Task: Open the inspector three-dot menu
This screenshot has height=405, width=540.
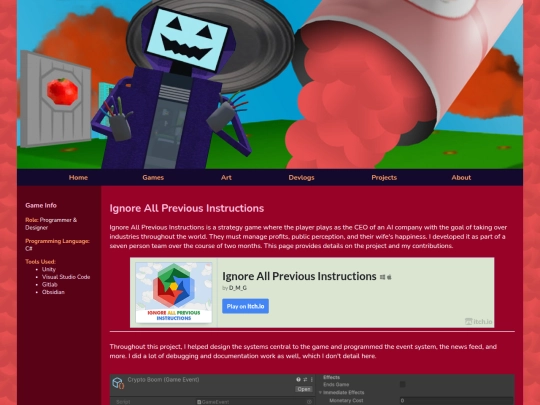Action: click(312, 380)
